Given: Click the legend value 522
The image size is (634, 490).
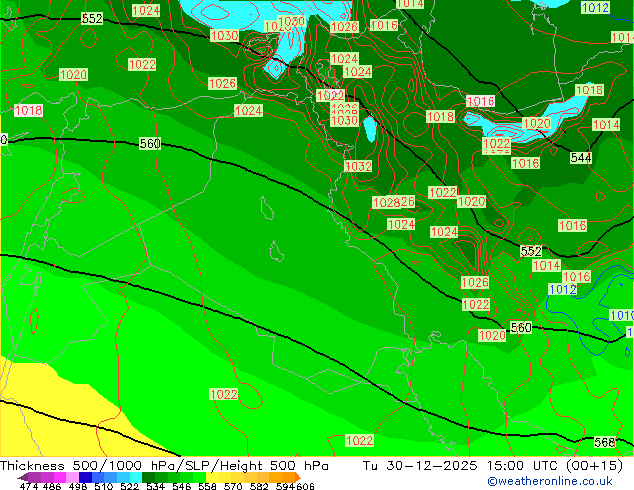Looking at the screenshot, I should point(129,486).
